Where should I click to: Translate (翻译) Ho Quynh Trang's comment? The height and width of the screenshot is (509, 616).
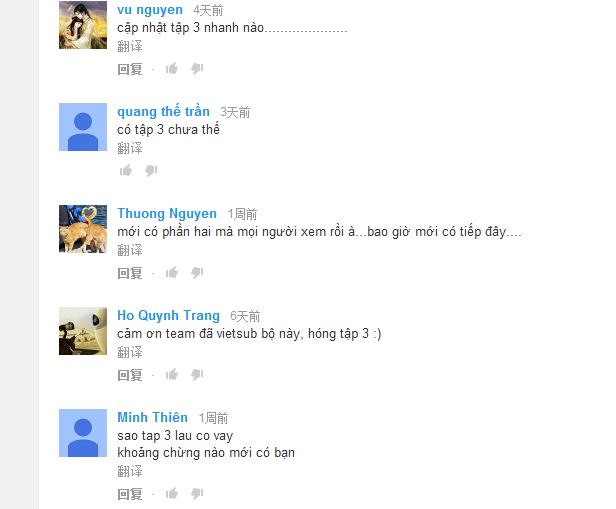130,352
